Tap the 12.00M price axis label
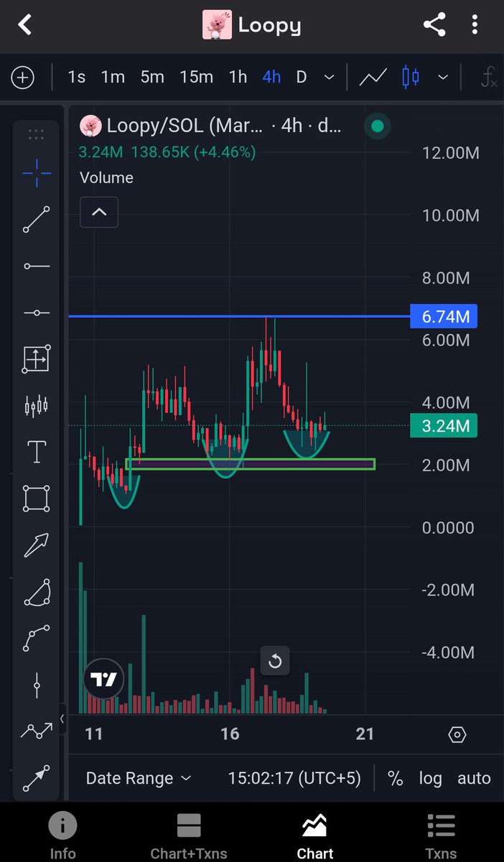 point(451,152)
